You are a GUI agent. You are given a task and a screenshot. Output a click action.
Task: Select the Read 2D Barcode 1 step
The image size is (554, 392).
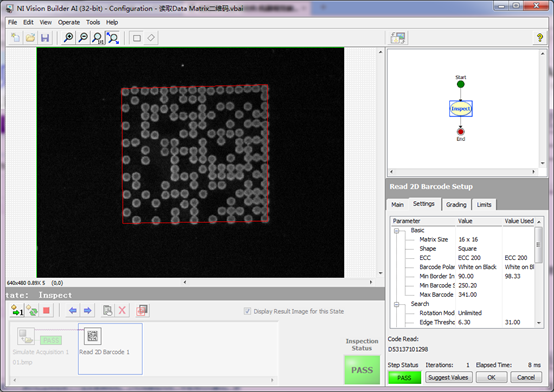point(110,349)
